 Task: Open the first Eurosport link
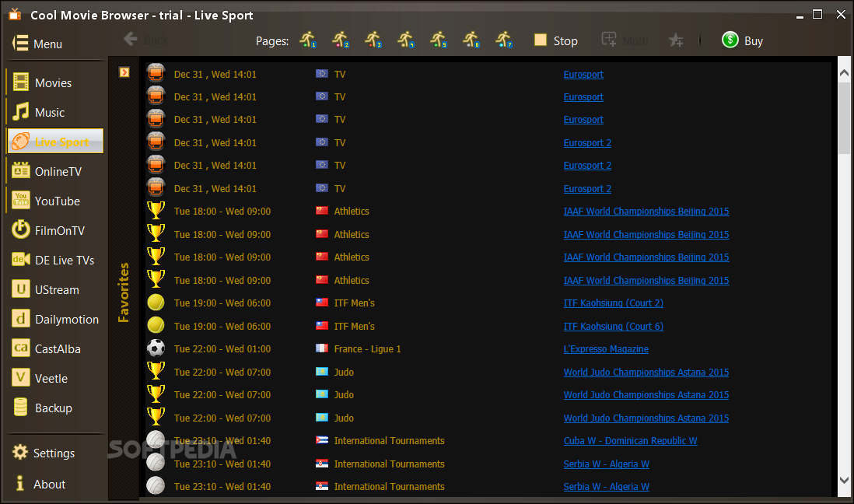[x=583, y=74]
